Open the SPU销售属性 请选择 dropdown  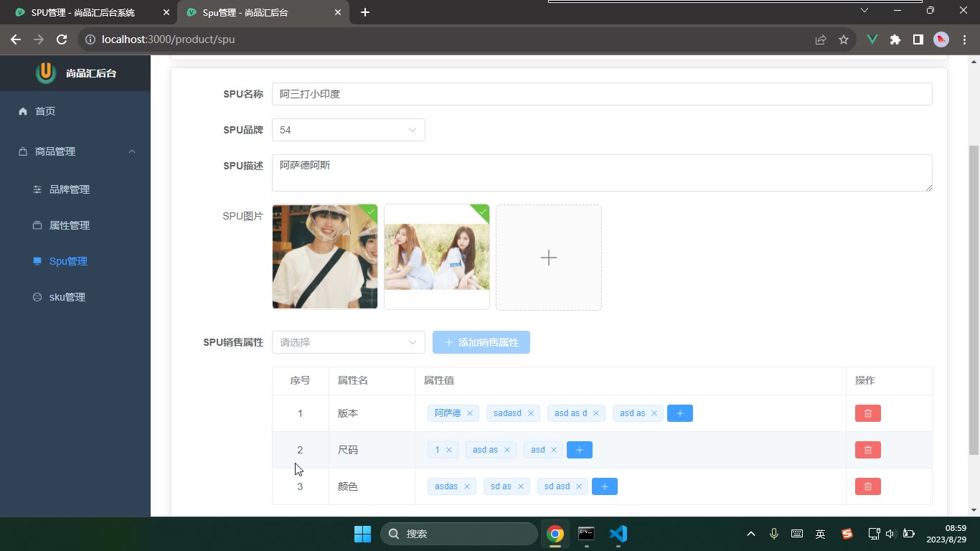pyautogui.click(x=349, y=342)
